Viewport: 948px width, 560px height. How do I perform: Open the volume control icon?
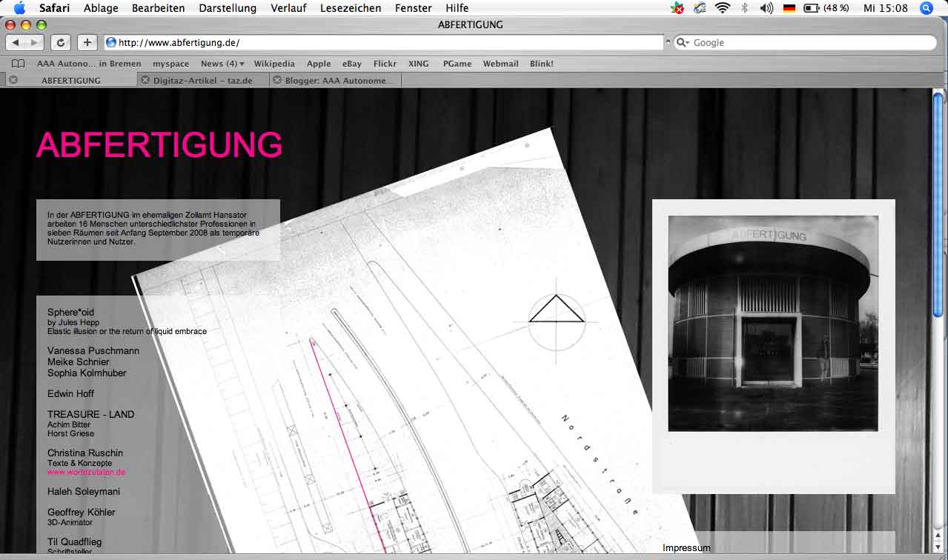[766, 8]
